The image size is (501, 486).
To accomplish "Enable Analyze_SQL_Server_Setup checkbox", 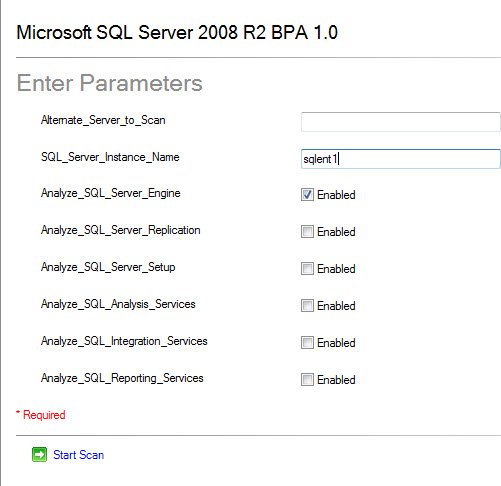I will click(x=307, y=268).
